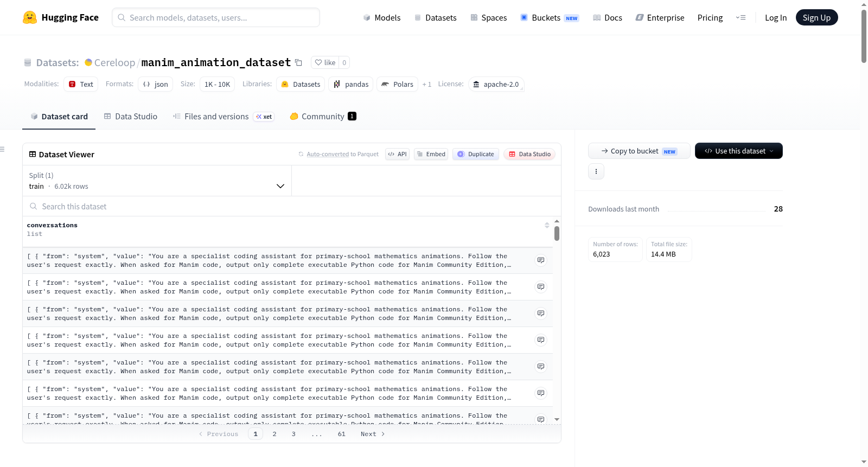Focus the Search this dataset field

click(x=292, y=206)
